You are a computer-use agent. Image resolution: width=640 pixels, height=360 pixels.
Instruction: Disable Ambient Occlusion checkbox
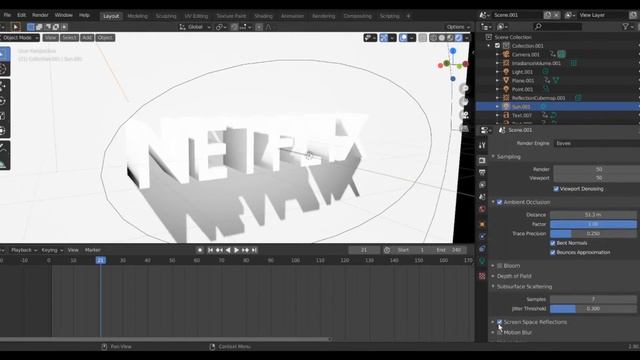[500, 202]
